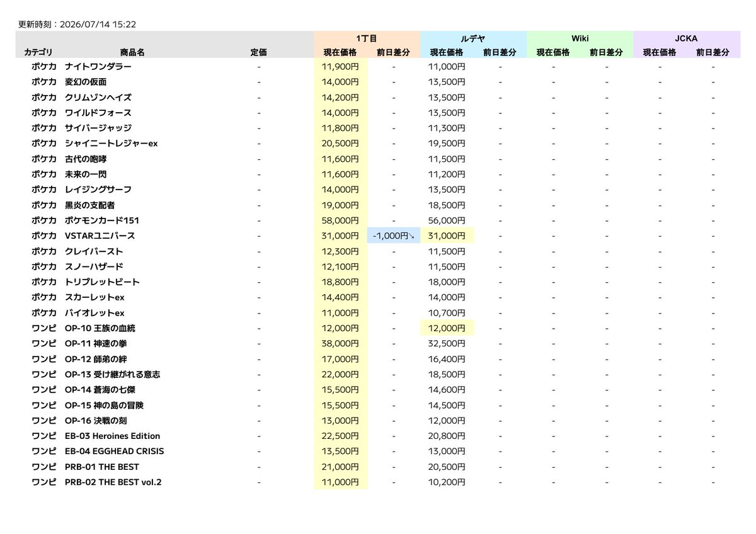Select product name OP-15 神の島の冒険
This screenshot has height=534, width=756.
(x=104, y=405)
